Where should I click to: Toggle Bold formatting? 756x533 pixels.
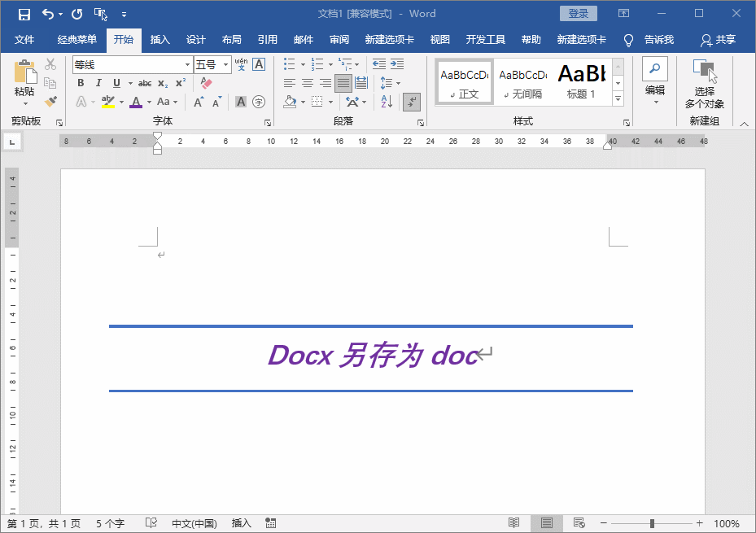point(81,83)
